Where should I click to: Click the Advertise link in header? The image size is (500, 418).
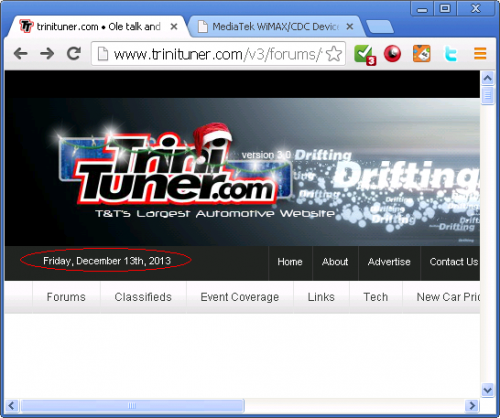(x=389, y=262)
